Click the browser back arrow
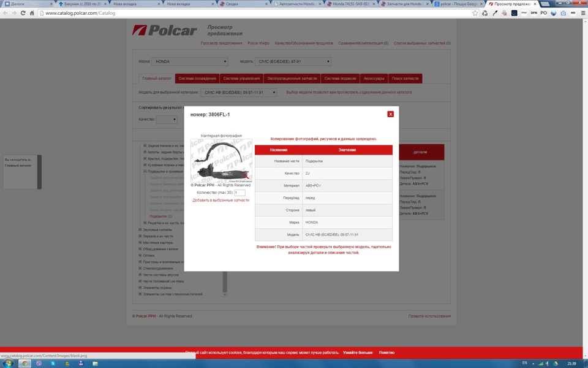The height and width of the screenshot is (368, 588). (x=6, y=13)
